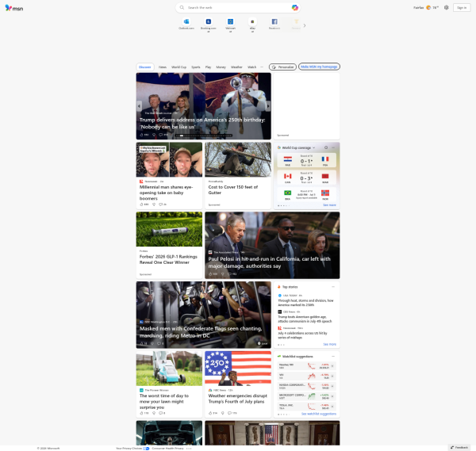Open the CAN vs MAR match score
The width and height of the screenshot is (476, 451).
pyautogui.click(x=306, y=178)
